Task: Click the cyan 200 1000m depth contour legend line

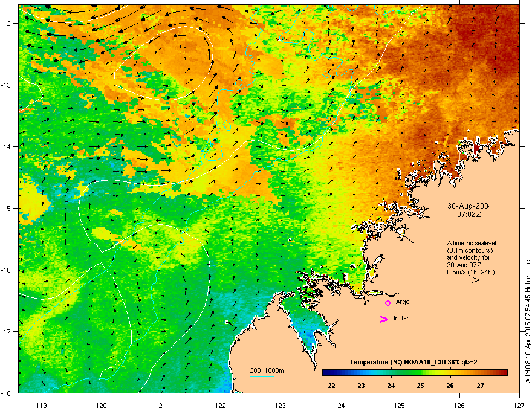Action: (262, 376)
